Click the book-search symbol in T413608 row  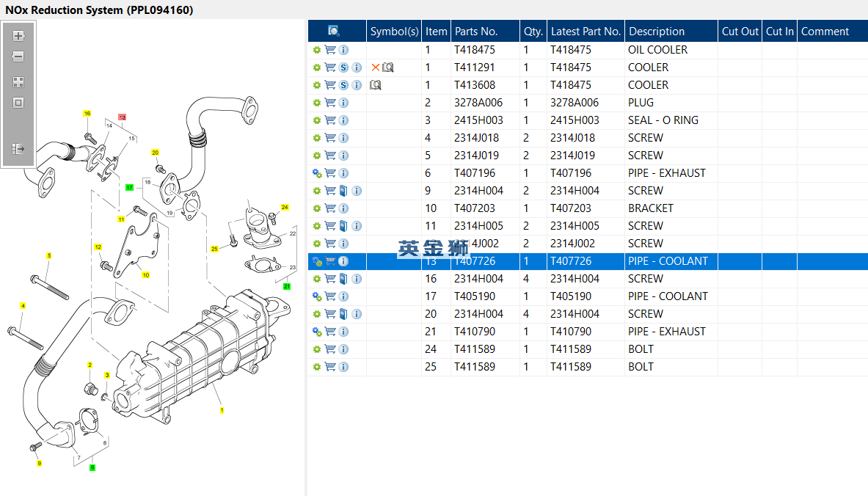point(376,85)
